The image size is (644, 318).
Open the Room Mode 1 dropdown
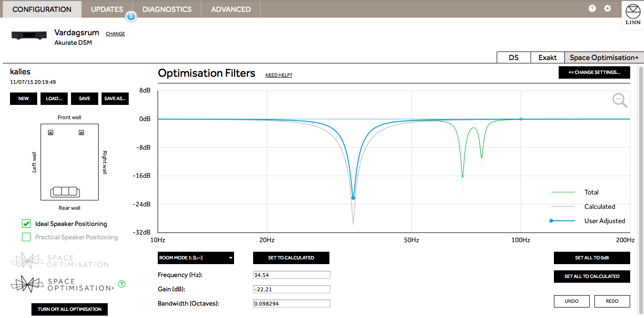pyautogui.click(x=195, y=258)
